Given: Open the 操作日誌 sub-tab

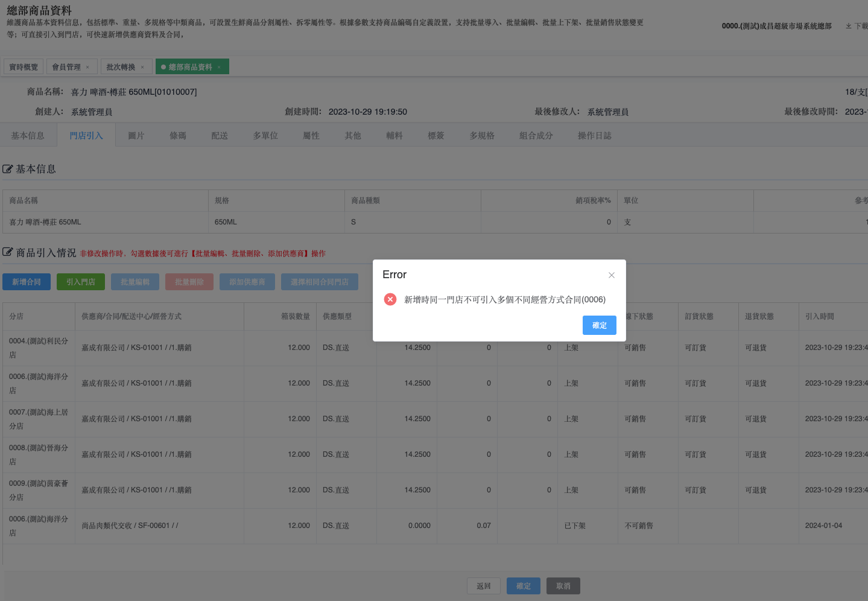Looking at the screenshot, I should 595,136.
